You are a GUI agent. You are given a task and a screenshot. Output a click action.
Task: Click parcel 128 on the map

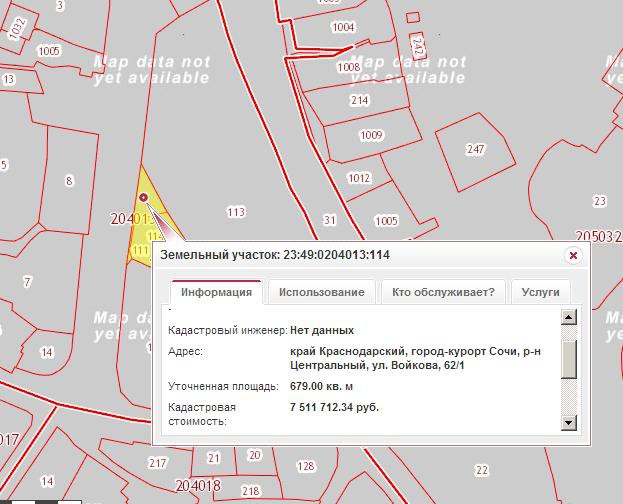306,467
